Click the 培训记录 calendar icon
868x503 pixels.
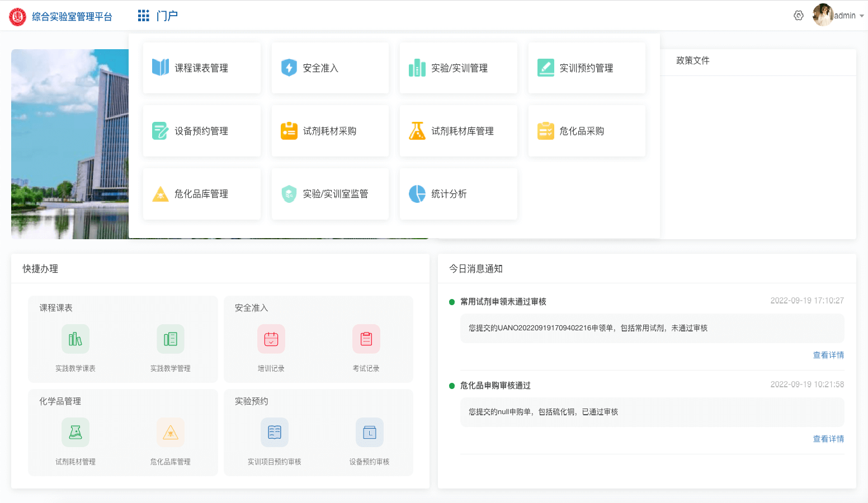click(271, 339)
